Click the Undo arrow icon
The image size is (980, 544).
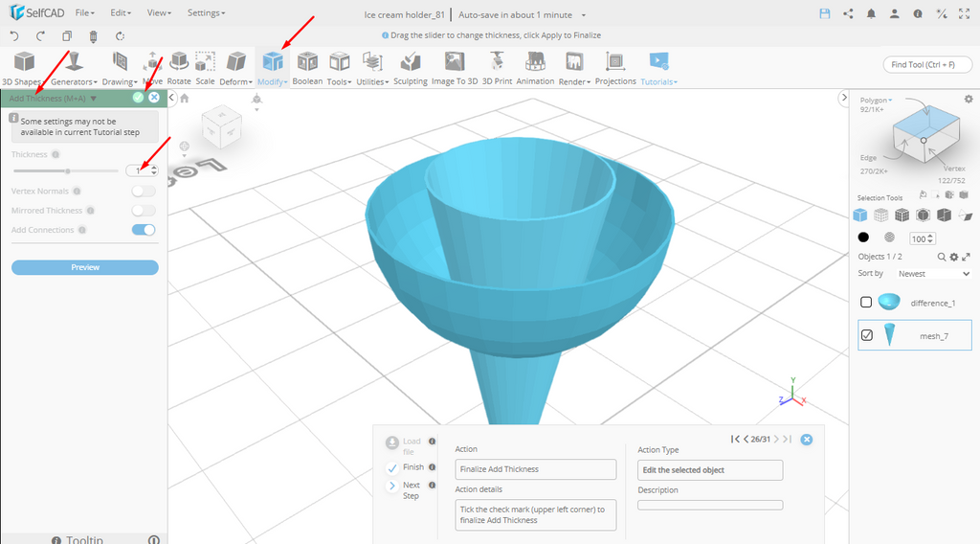coord(14,35)
